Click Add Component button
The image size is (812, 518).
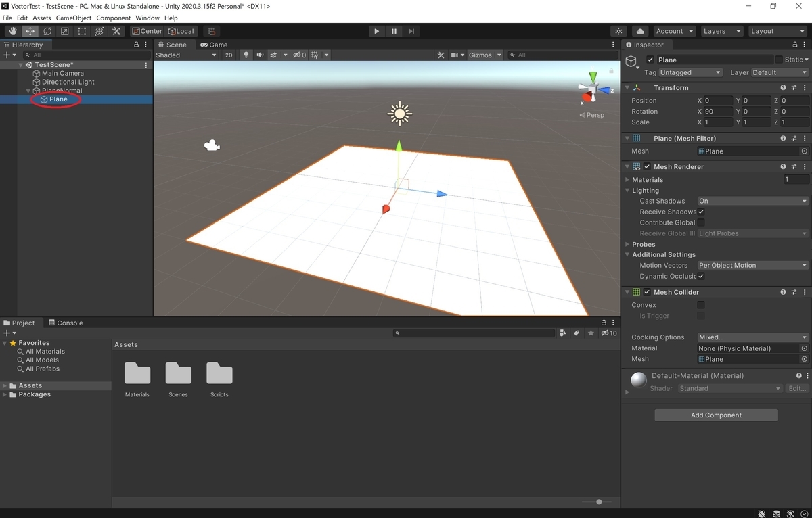point(716,415)
